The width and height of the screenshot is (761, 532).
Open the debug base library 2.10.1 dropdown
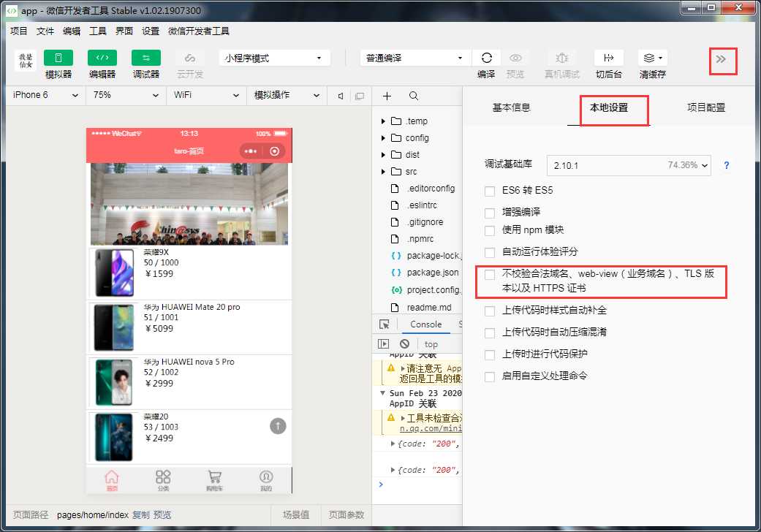[629, 165]
